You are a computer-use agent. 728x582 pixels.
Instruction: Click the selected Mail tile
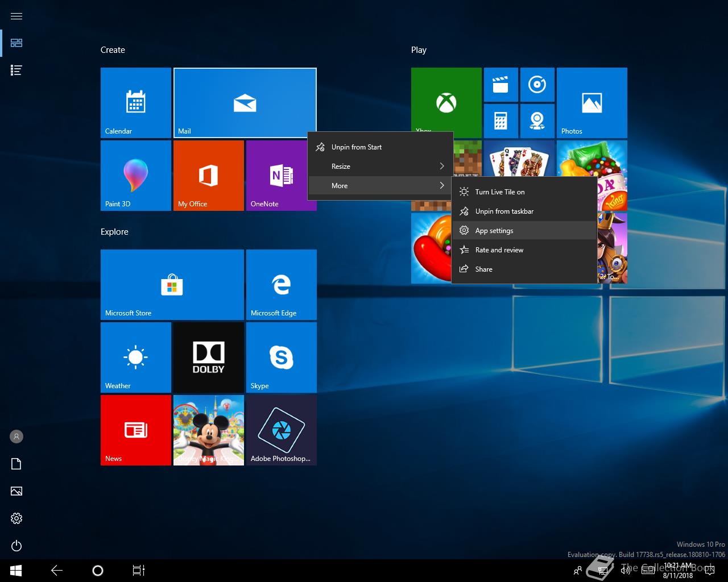click(245, 103)
